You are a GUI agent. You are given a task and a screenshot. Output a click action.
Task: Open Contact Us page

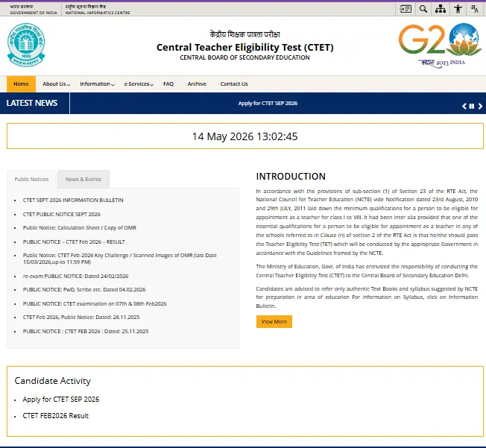(234, 84)
